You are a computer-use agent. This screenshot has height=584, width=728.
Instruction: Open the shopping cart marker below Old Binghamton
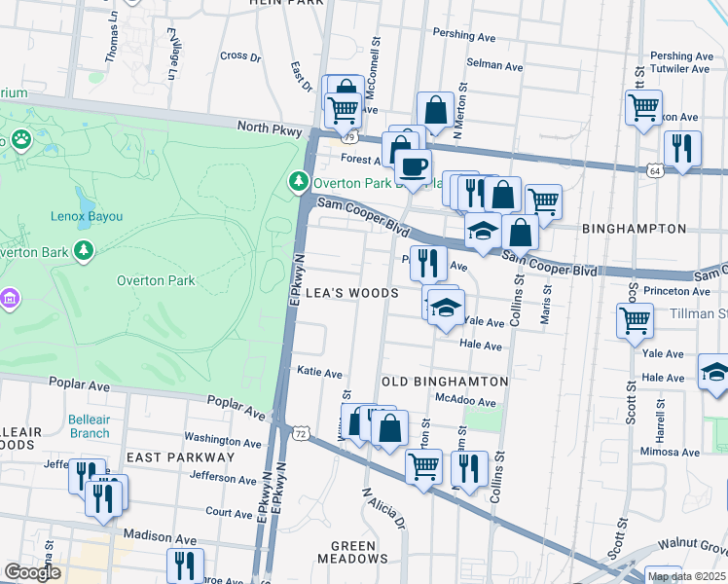click(423, 468)
